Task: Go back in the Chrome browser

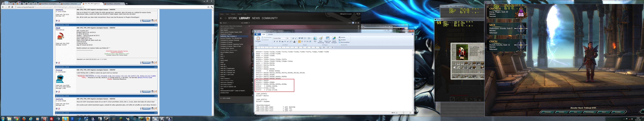Action: coord(3,7)
